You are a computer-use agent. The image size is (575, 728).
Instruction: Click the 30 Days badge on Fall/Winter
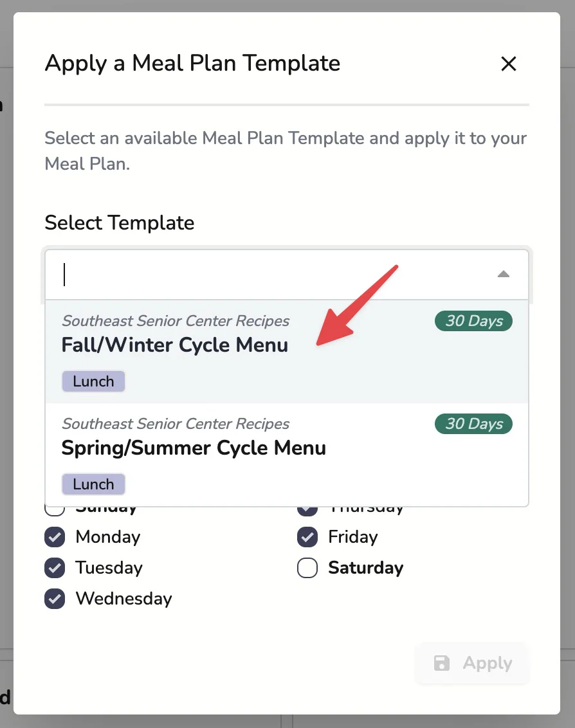473,321
